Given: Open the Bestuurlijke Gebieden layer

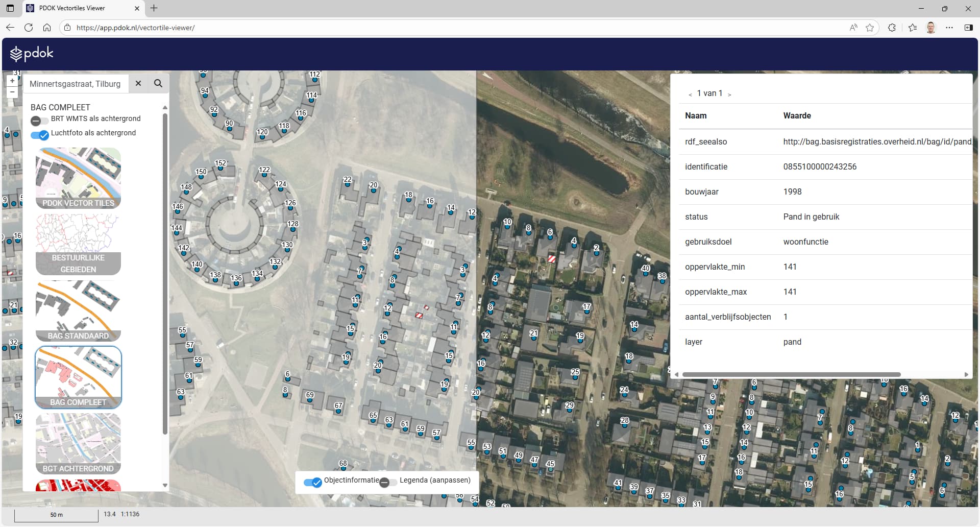Looking at the screenshot, I should (78, 245).
